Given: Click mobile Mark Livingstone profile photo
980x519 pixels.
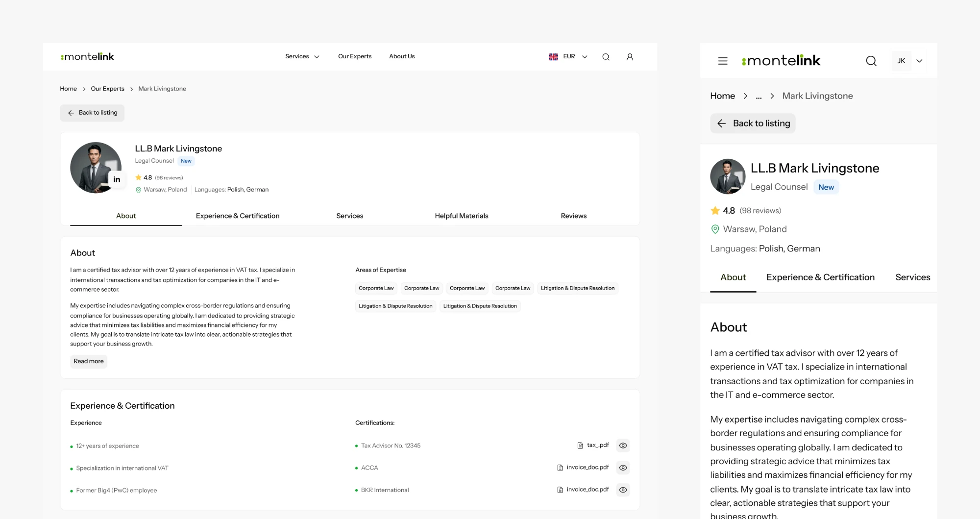Looking at the screenshot, I should [728, 176].
